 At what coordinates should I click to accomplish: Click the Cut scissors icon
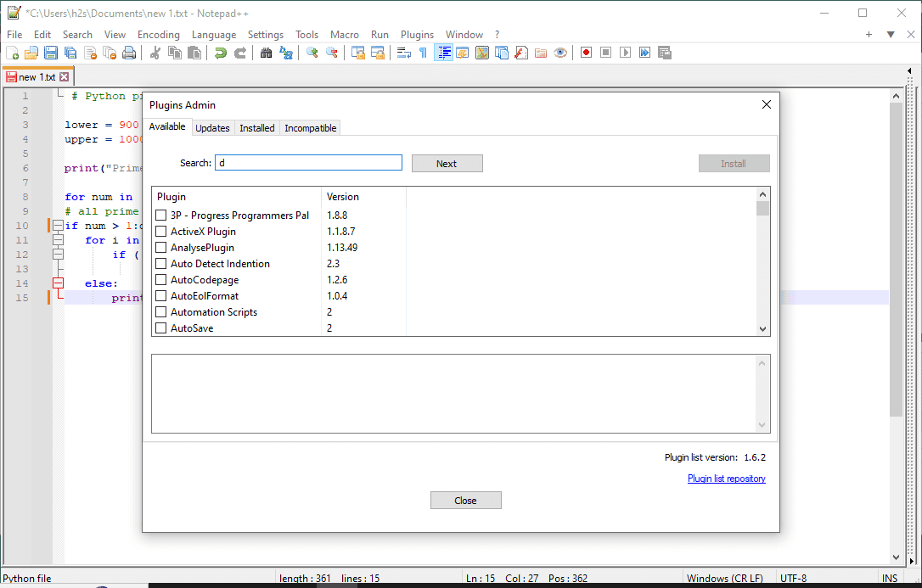pyautogui.click(x=155, y=53)
